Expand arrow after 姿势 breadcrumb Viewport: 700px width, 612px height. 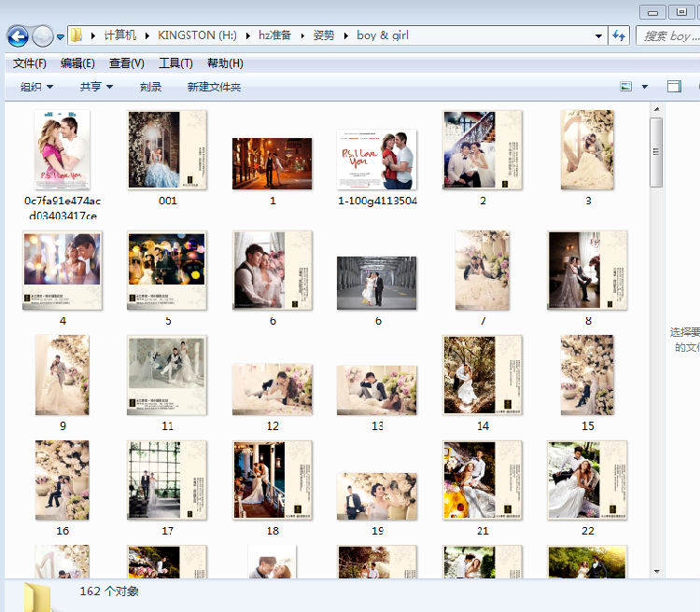(346, 35)
